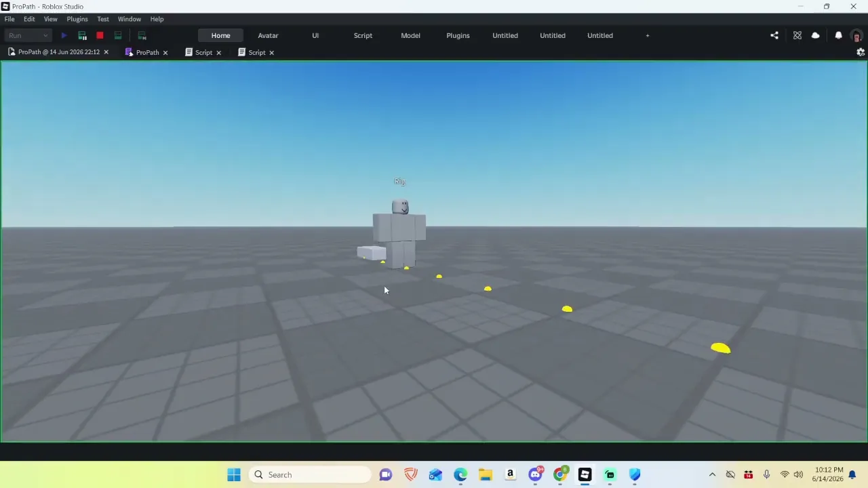The image size is (868, 488).
Task: Open the Windows Start menu
Action: pos(234,474)
